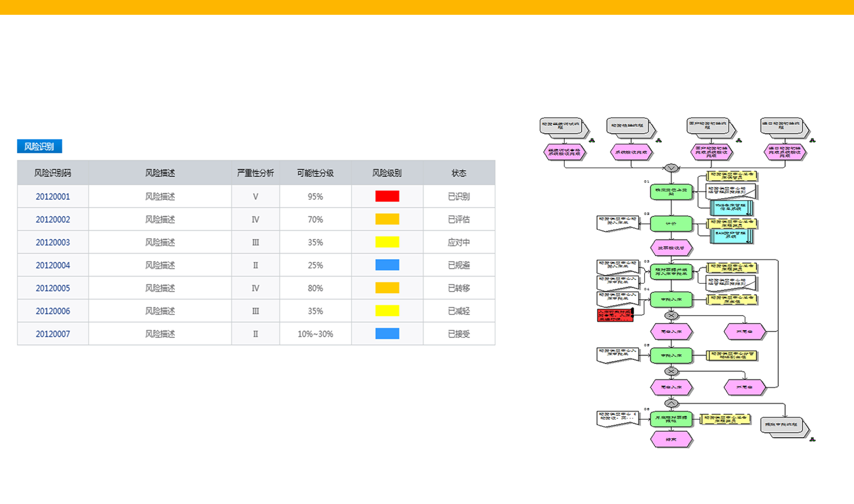The image size is (854, 504).
Task: Click the 风险级别 column header
Action: coord(387,173)
